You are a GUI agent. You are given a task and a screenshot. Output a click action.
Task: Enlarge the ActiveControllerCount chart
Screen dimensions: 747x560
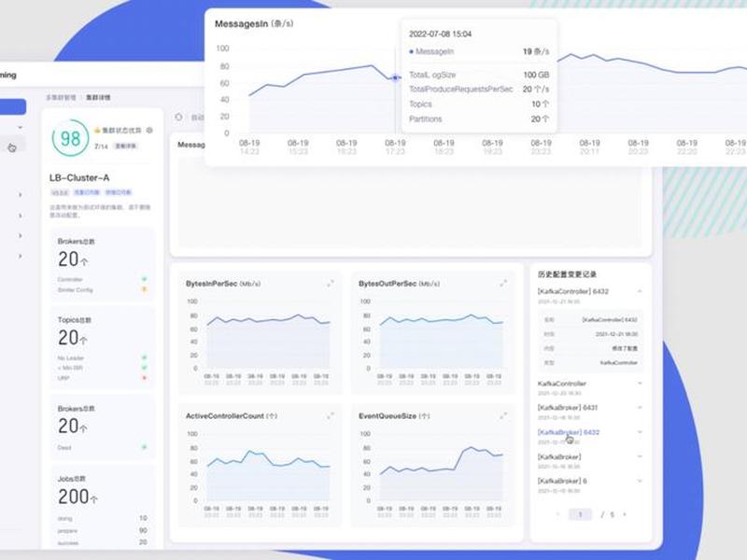coord(331,416)
